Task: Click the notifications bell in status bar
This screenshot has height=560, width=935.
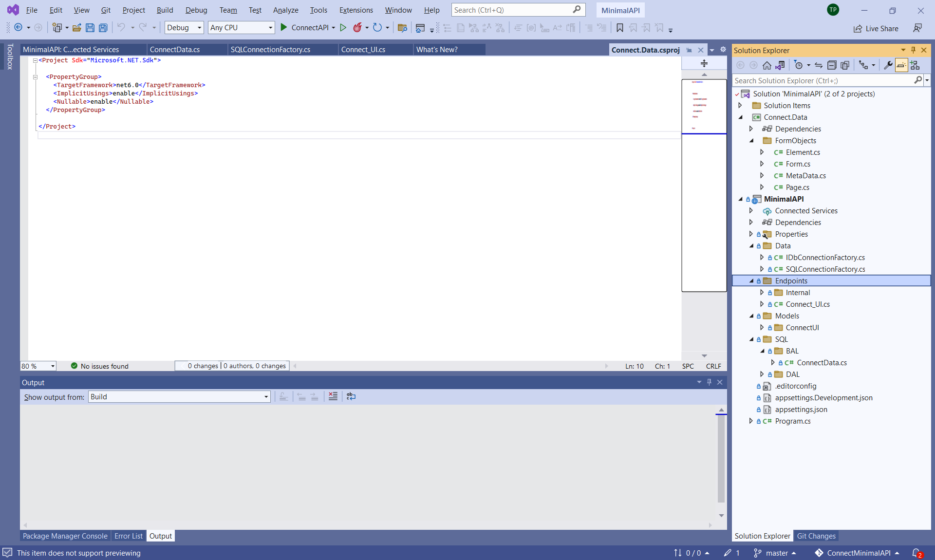Action: 917,553
